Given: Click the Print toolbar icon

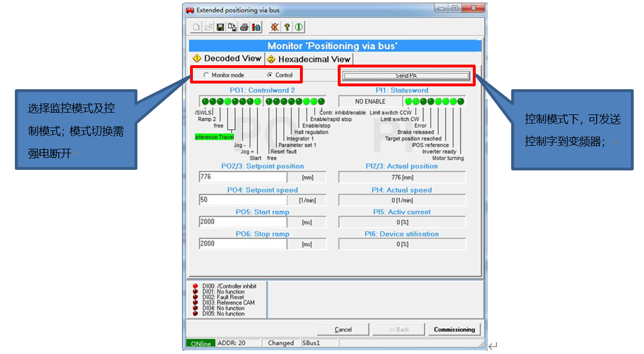Looking at the screenshot, I should pos(244,27).
